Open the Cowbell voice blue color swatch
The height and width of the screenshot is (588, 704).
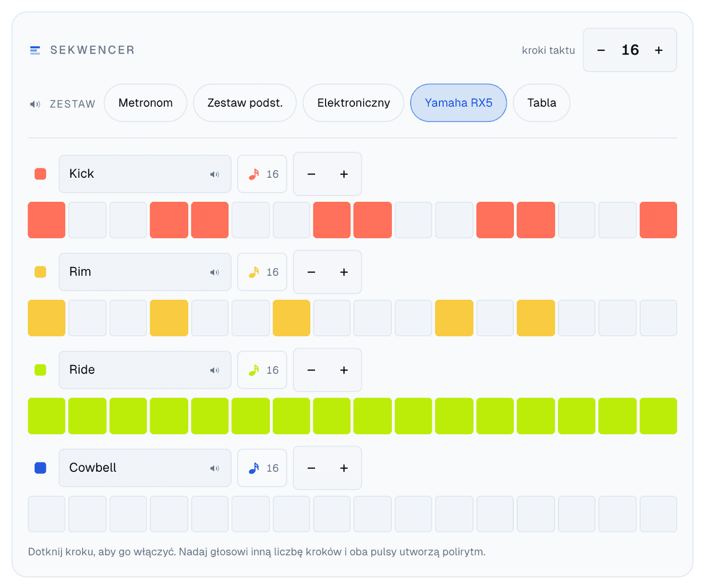(x=40, y=468)
